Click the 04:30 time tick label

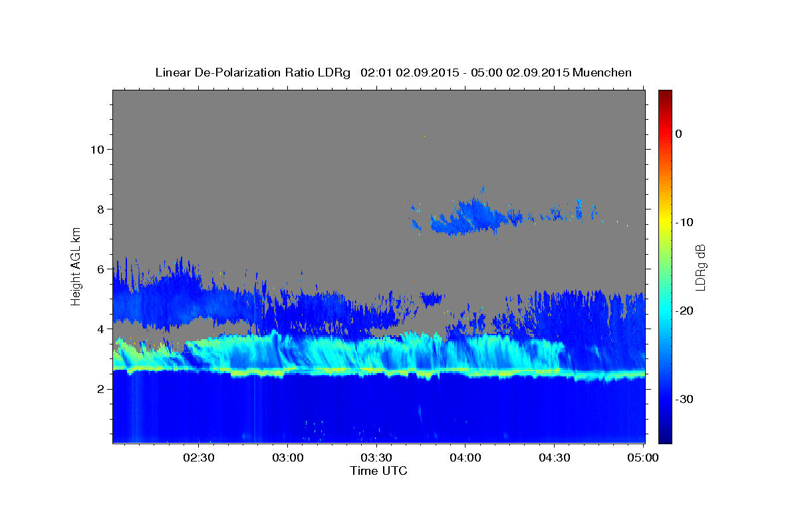point(554,458)
